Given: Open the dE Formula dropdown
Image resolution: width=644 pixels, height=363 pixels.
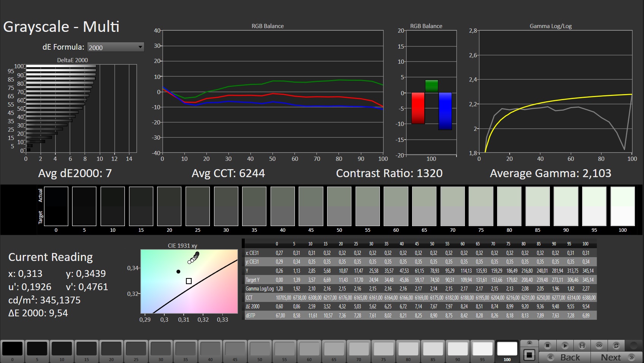Looking at the screenshot, I should coord(115,47).
